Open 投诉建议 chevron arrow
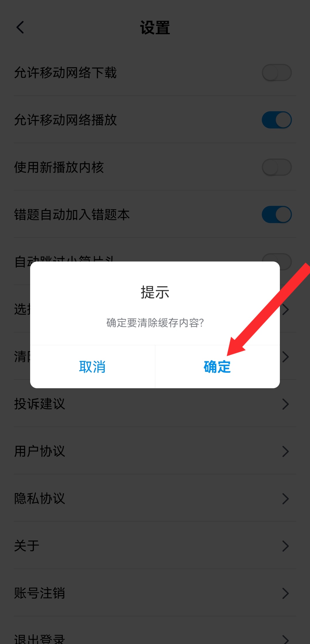Viewport: 310px width, 644px height. pos(285,404)
